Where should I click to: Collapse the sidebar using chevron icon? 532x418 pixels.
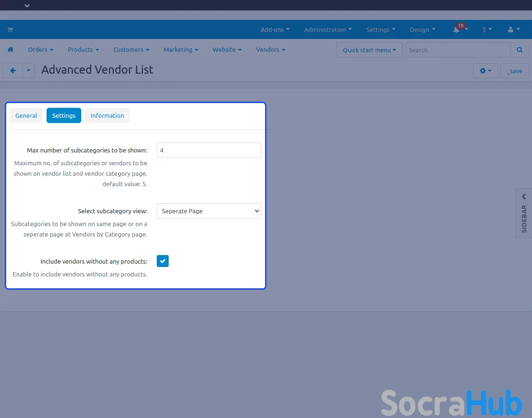click(524, 197)
